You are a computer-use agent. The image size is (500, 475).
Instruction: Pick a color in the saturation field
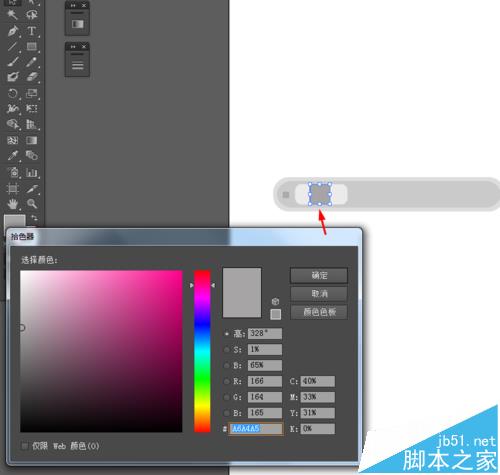(x=101, y=351)
